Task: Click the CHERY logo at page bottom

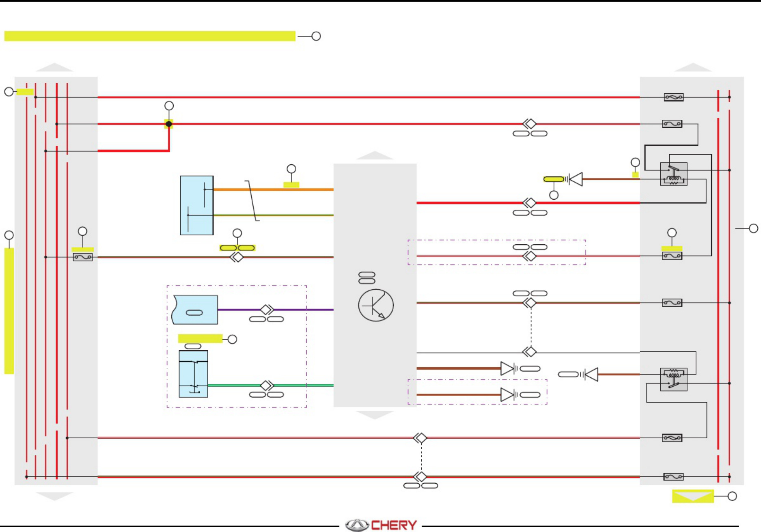Action: pos(381,525)
